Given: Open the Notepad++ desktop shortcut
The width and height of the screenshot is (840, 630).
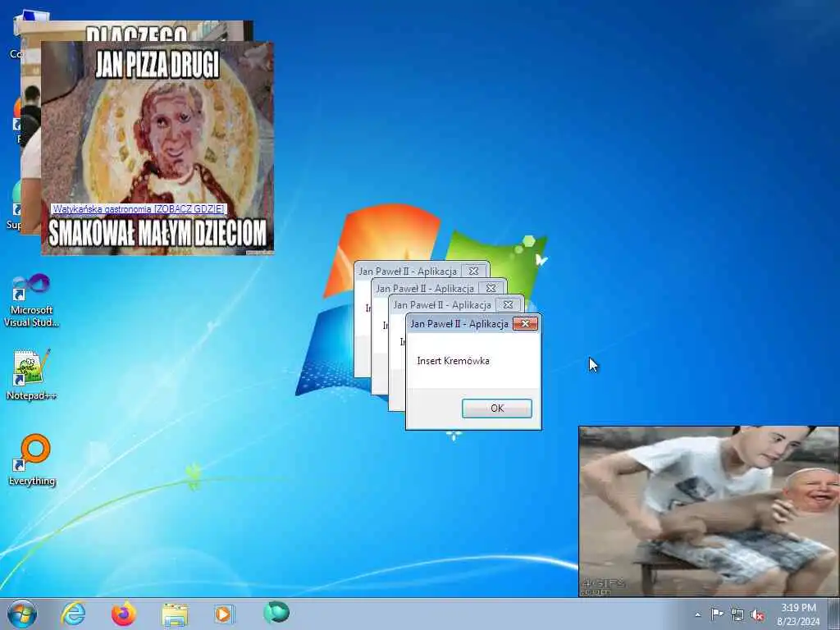Looking at the screenshot, I should 31,374.
